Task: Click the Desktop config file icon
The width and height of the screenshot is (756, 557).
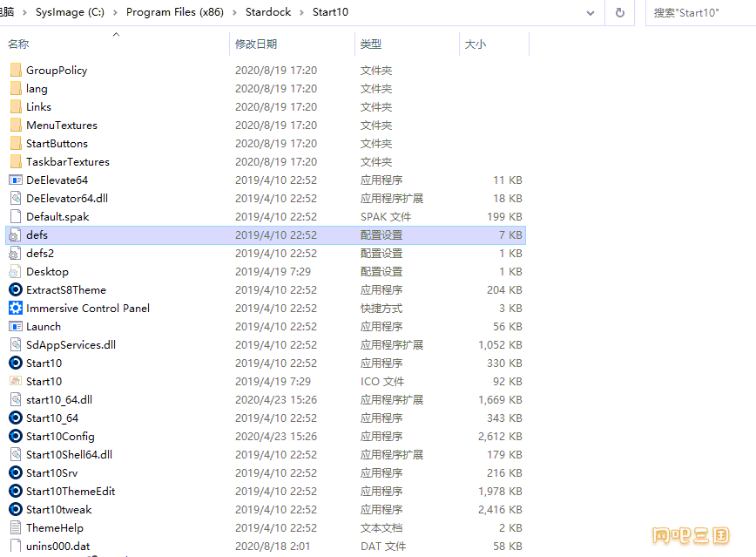Action: click(x=16, y=272)
